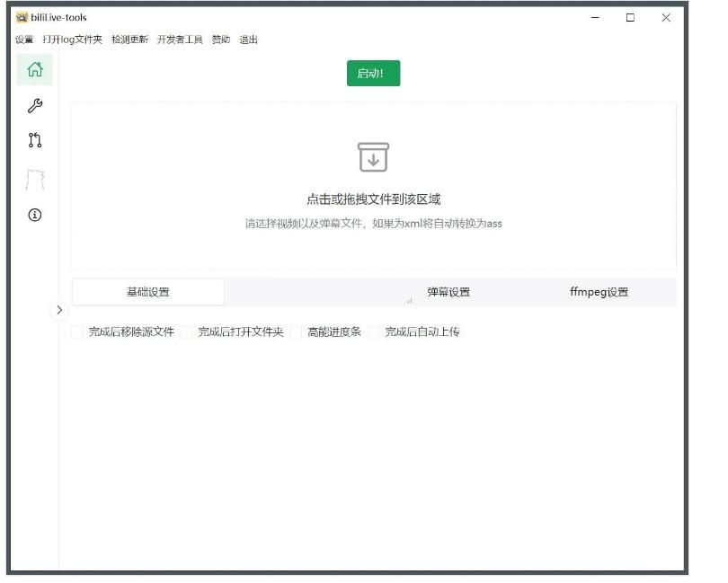Open the info/about icon in sidebar
Viewport: 728px width, 583px height.
pos(35,215)
